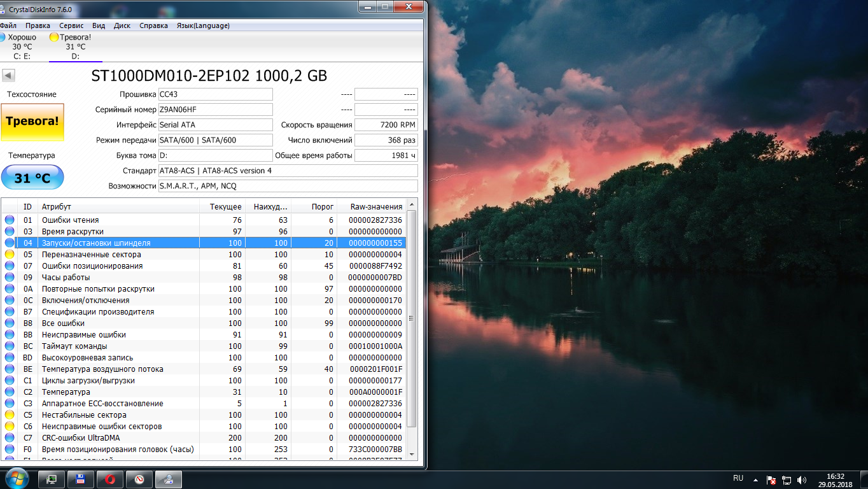
Task: Click the scrollbar up arrow of attribute list
Action: (x=412, y=204)
